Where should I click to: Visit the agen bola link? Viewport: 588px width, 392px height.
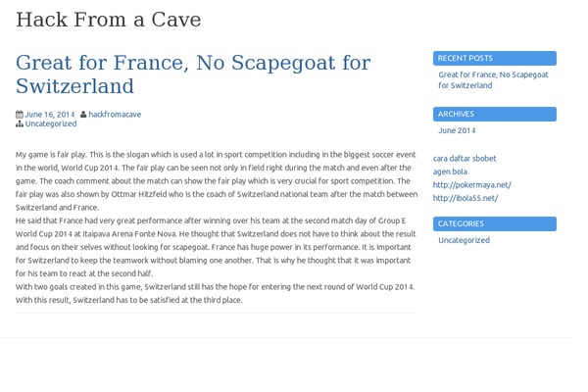pos(450,171)
